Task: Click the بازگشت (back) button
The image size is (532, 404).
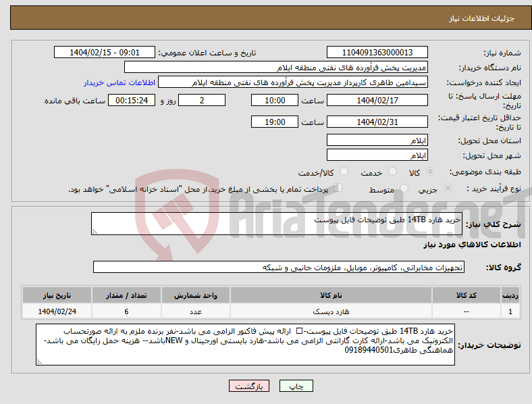Action: click(249, 386)
